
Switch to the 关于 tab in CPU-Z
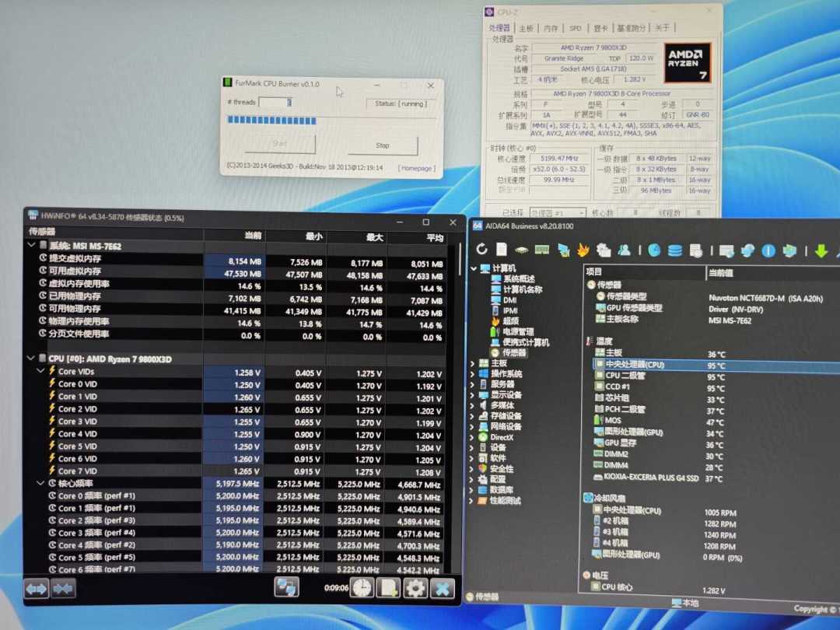662,28
